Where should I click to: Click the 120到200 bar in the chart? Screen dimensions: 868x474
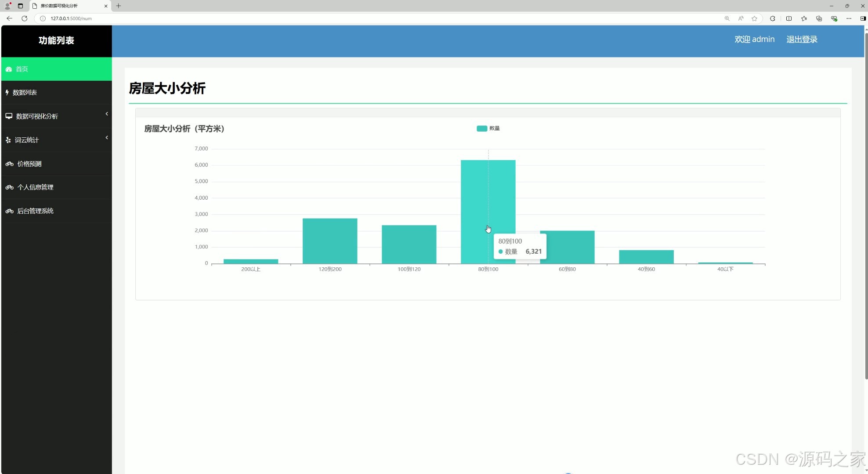330,241
